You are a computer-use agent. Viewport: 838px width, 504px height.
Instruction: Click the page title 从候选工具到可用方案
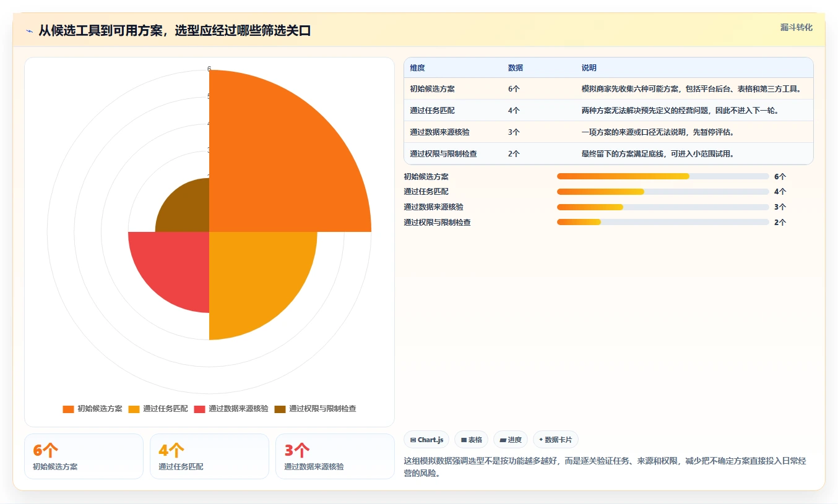coord(175,31)
